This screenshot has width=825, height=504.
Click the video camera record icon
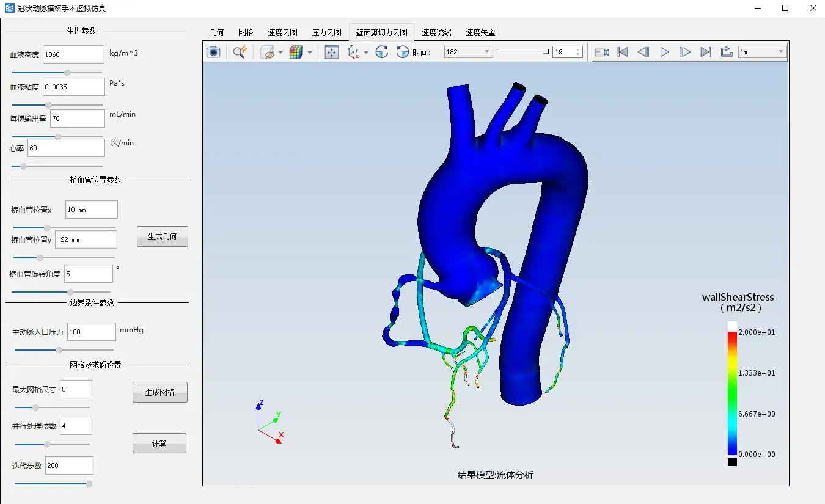point(602,53)
